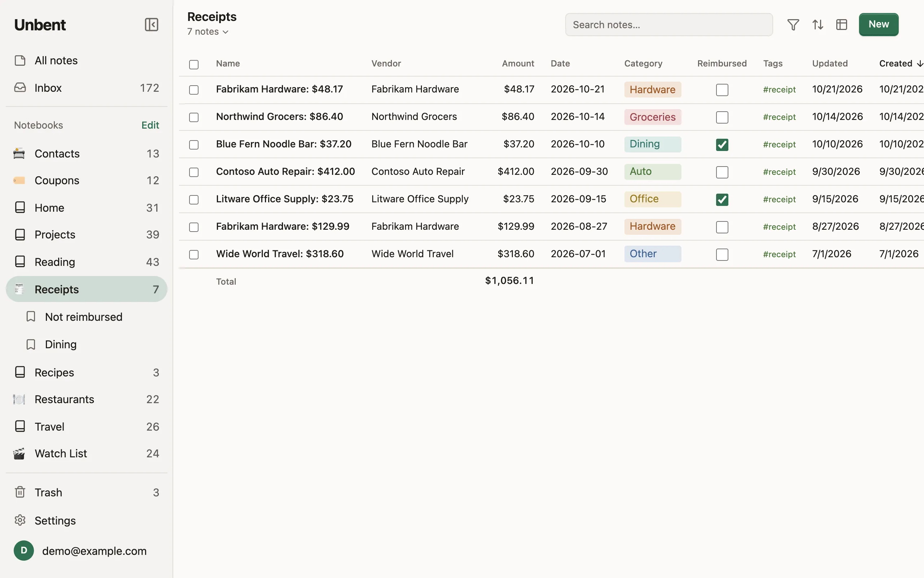Uncheck reimbursed for Blue Fern Noodle Bar
Viewport: 924px width, 578px height.
[722, 144]
